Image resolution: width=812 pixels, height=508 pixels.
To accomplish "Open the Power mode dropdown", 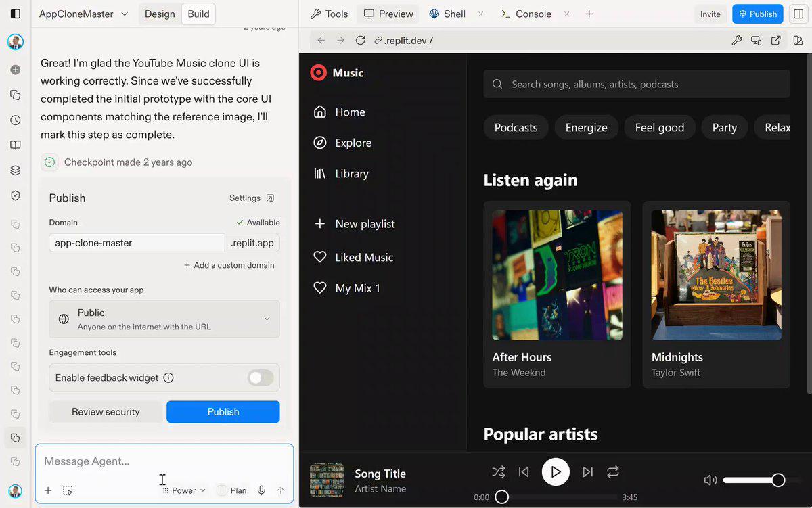I will point(183,490).
